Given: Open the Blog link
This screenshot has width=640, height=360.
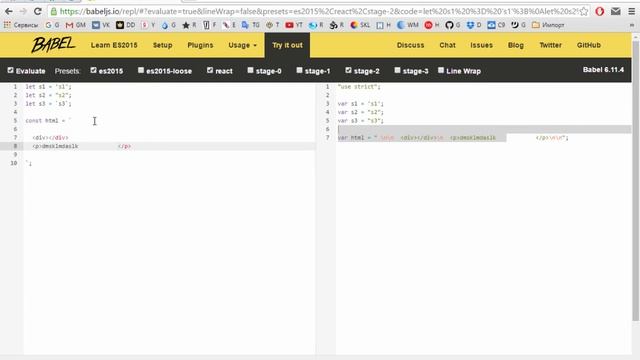Looking at the screenshot, I should pos(516,45).
